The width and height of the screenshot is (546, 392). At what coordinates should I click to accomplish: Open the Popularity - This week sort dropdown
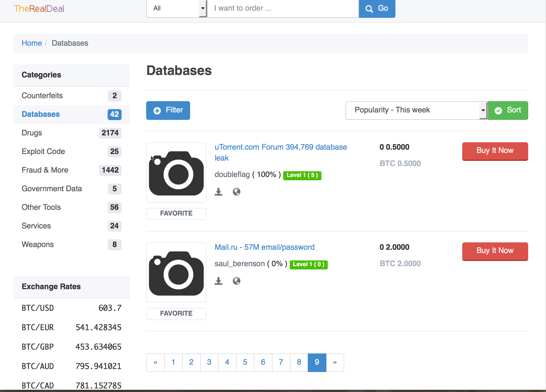tap(416, 110)
